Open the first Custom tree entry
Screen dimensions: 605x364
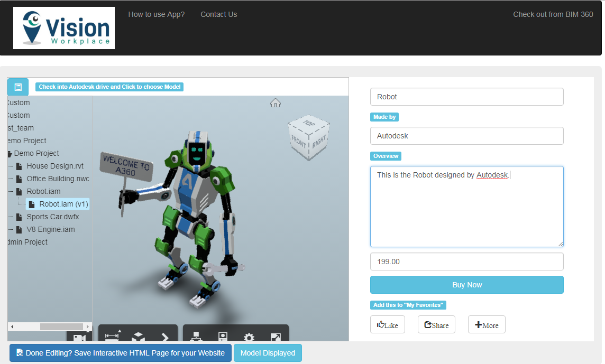19,103
